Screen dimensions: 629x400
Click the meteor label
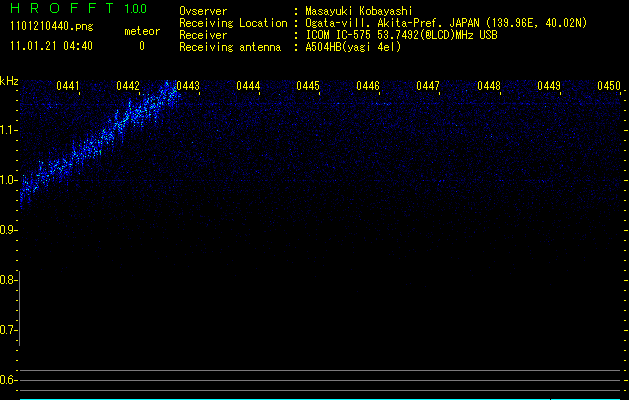point(142,31)
